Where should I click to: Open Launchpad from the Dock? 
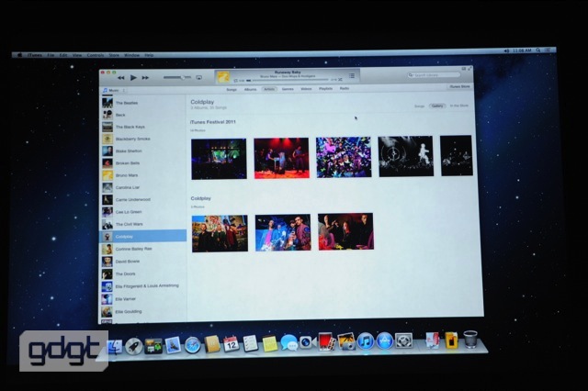click(133, 346)
